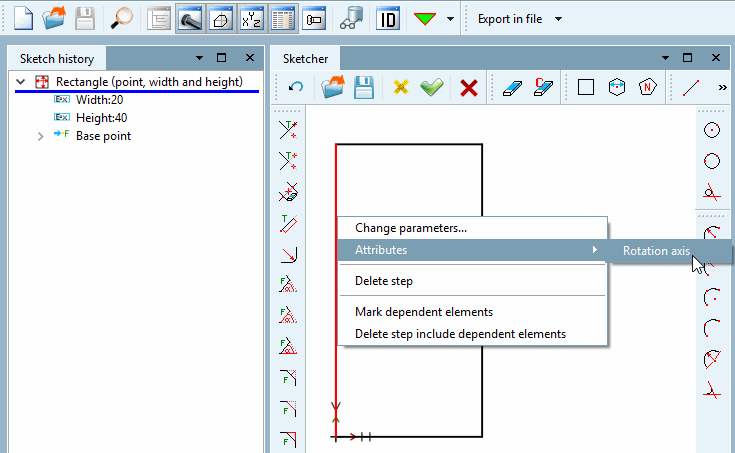
Task: Save the sketch with floppy disk icon
Action: pos(364,87)
